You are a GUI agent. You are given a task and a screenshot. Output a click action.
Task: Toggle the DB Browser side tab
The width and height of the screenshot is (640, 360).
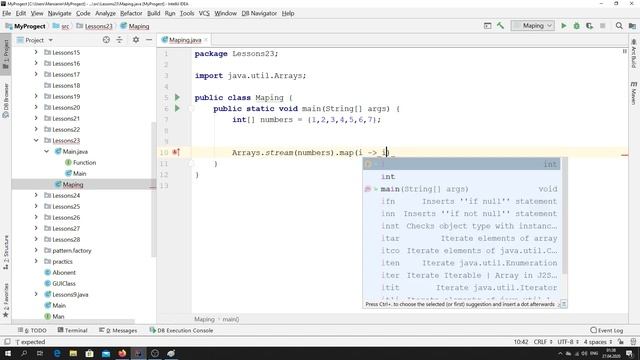(x=6, y=100)
